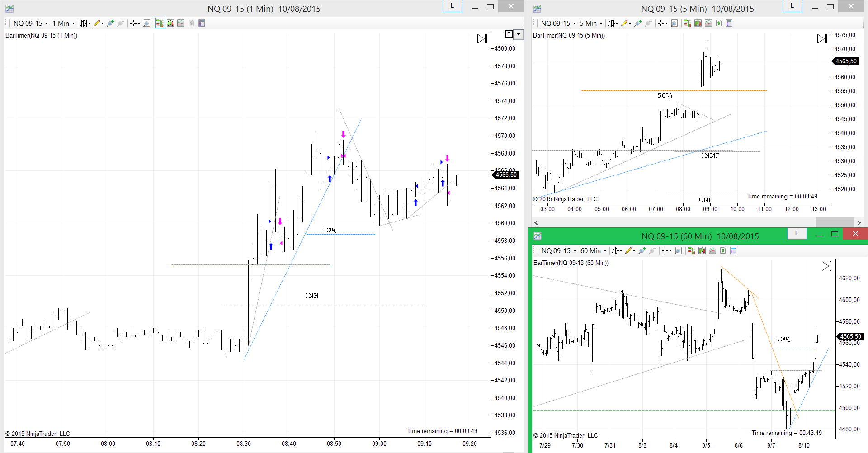Open Indicators icon in 5 Min chart
The height and width of the screenshot is (453, 868).
coord(708,23)
